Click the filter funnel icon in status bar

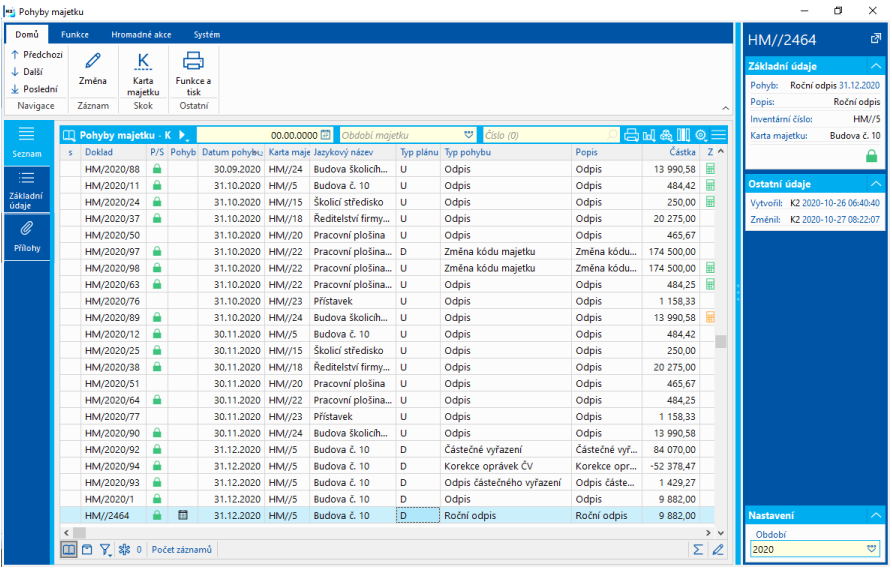pos(105,549)
